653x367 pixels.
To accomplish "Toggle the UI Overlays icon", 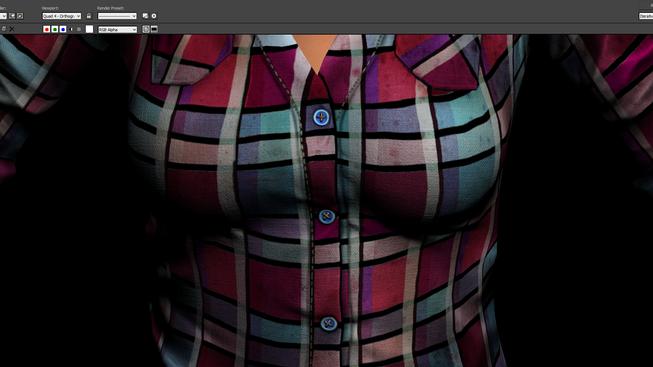I will 146,29.
